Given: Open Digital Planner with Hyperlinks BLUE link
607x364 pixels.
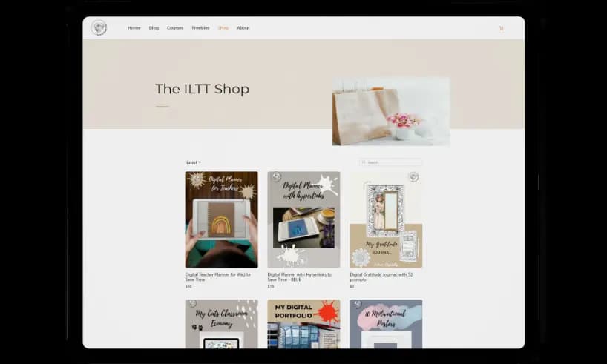Looking at the screenshot, I should 300,277.
